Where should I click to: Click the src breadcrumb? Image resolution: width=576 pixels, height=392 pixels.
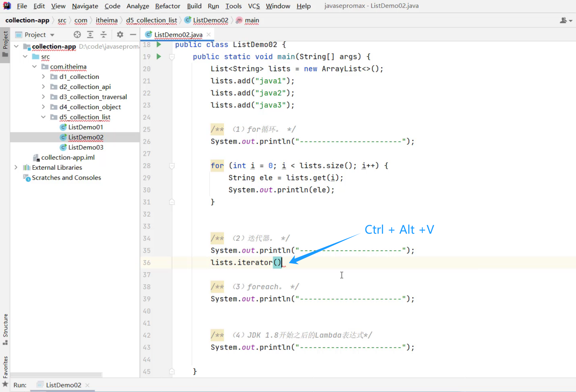tap(62, 20)
